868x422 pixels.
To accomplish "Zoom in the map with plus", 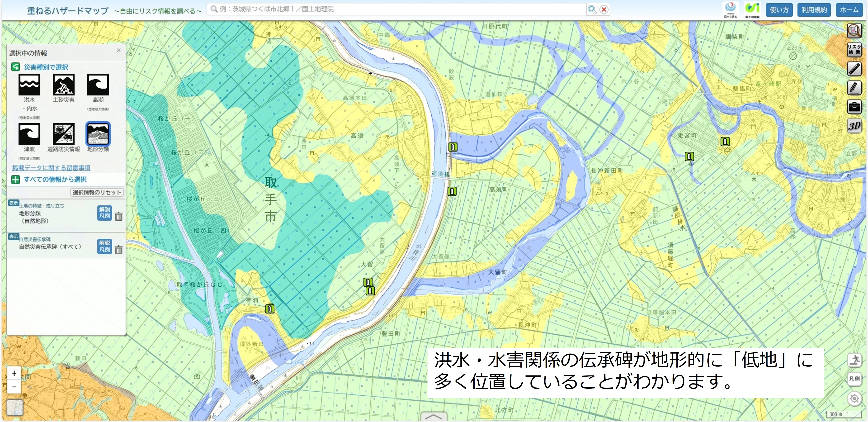I will (x=14, y=373).
